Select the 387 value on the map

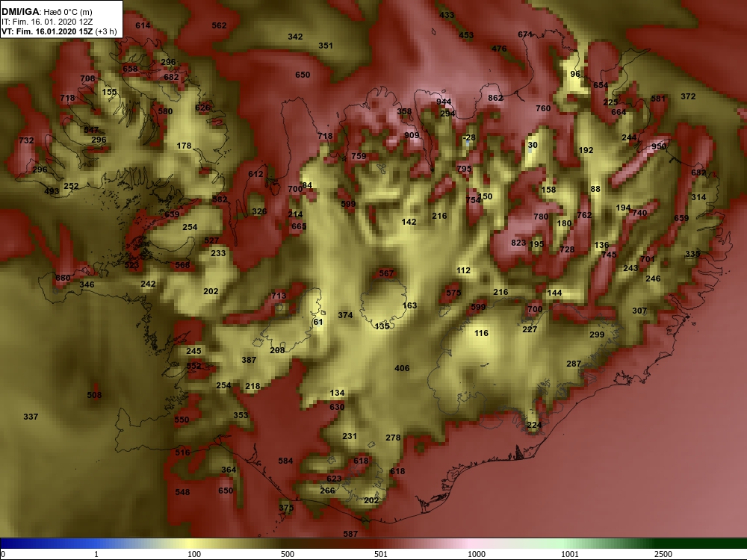coord(249,361)
